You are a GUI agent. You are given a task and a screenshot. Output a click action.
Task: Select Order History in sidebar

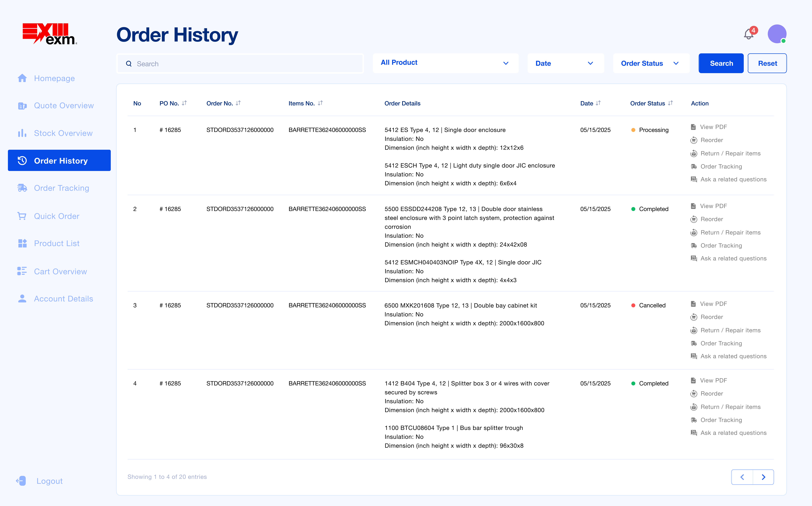point(59,160)
